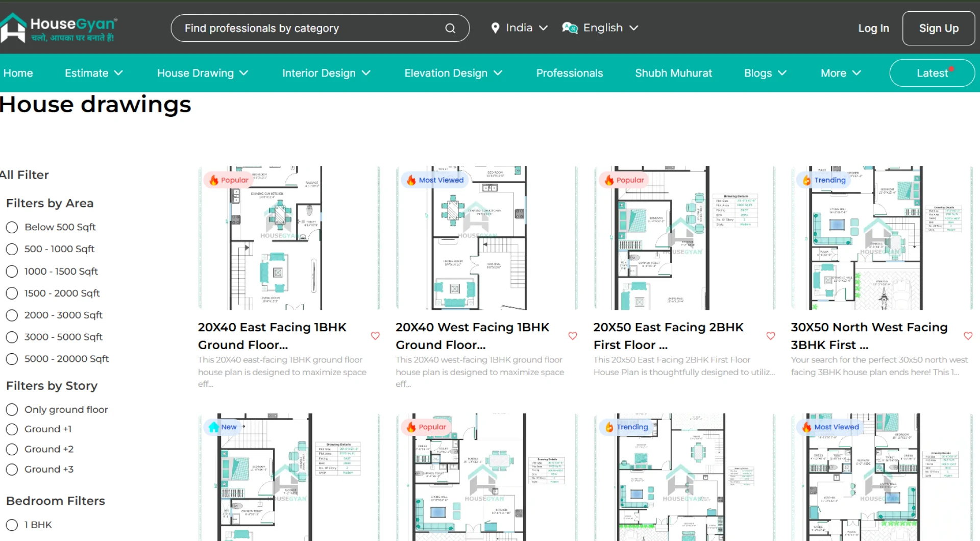Favorite the 30X50 North West Facing plan
980x541 pixels.
968,336
